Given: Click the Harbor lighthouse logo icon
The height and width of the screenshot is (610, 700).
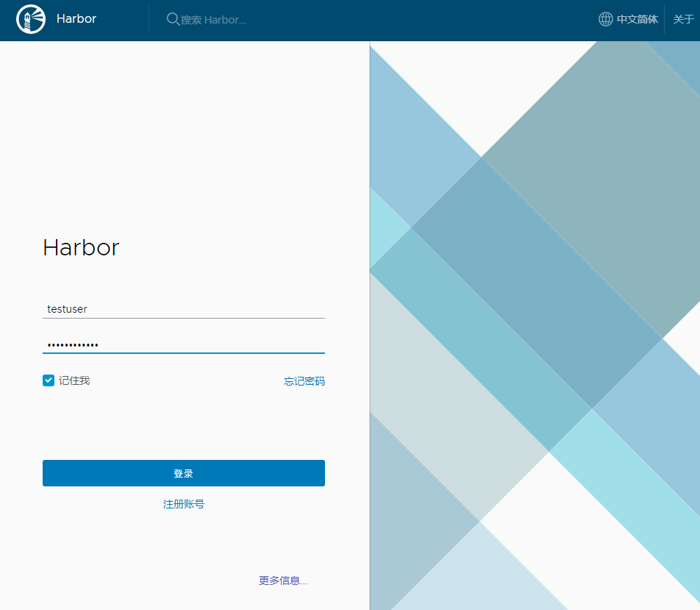Looking at the screenshot, I should (x=31, y=19).
